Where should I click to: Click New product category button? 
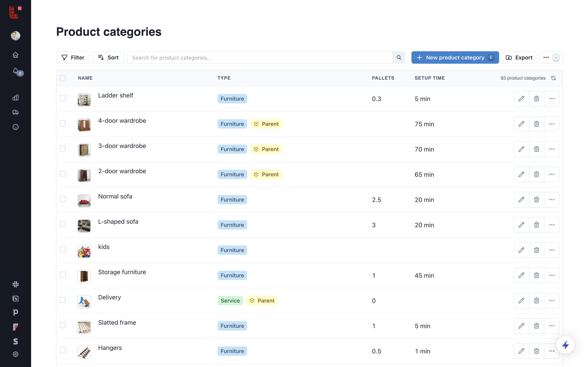(455, 57)
